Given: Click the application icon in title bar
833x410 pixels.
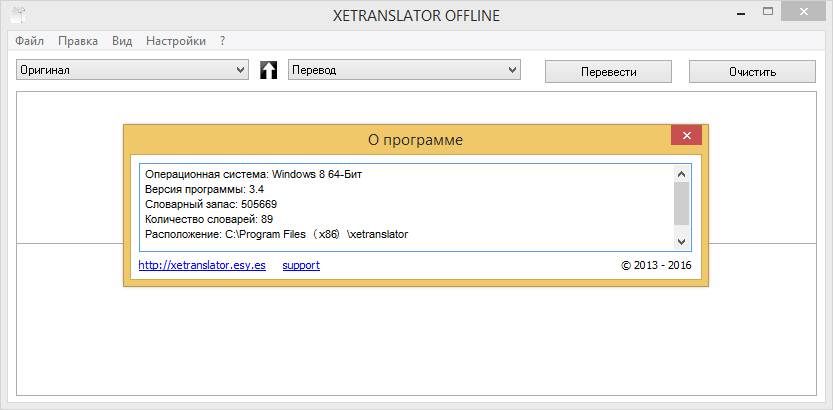Looking at the screenshot, I should (20, 14).
